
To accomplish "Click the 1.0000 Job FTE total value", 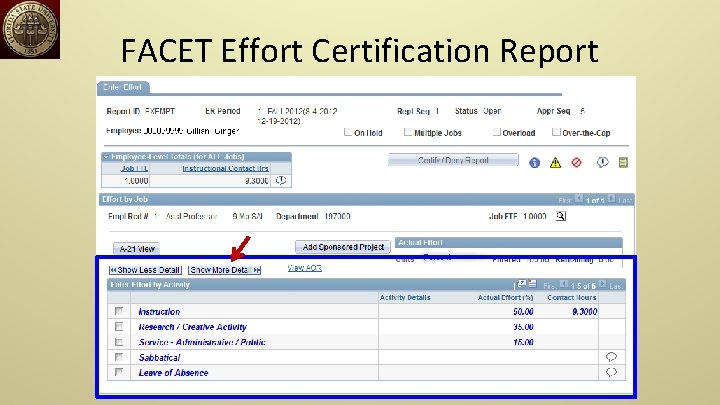I will [x=136, y=181].
